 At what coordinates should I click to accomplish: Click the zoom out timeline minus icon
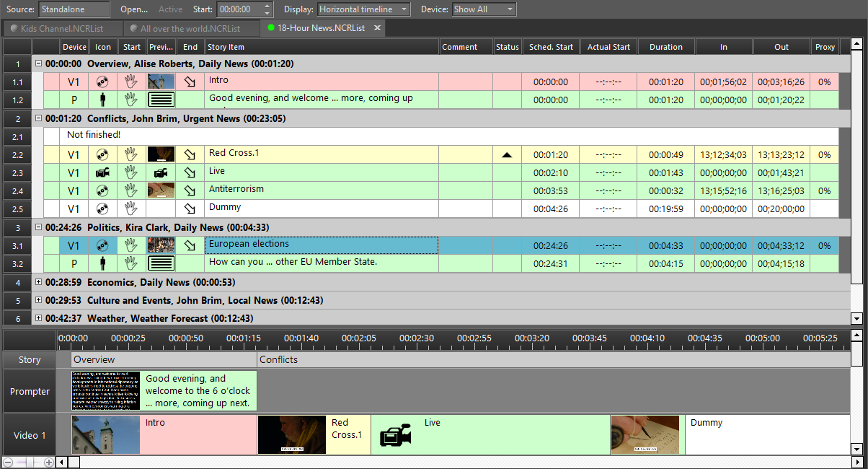click(x=8, y=462)
